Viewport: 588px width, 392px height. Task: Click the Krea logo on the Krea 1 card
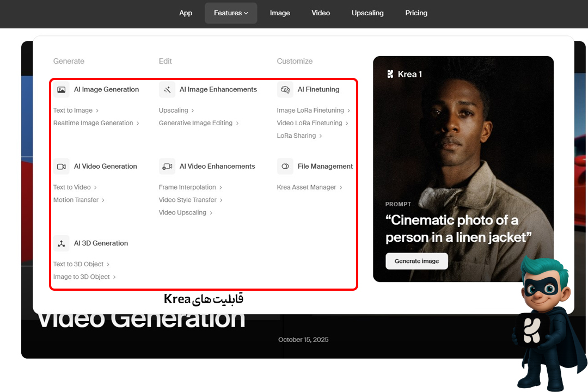click(x=391, y=73)
